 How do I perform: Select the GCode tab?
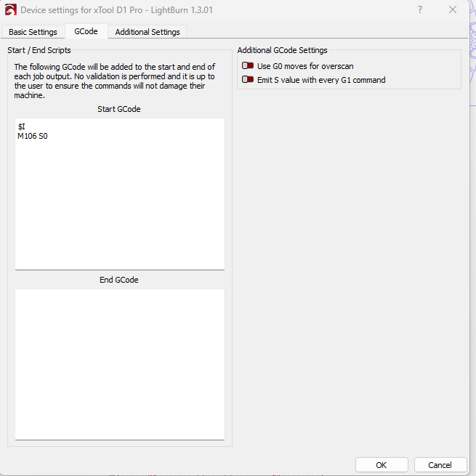coord(86,31)
